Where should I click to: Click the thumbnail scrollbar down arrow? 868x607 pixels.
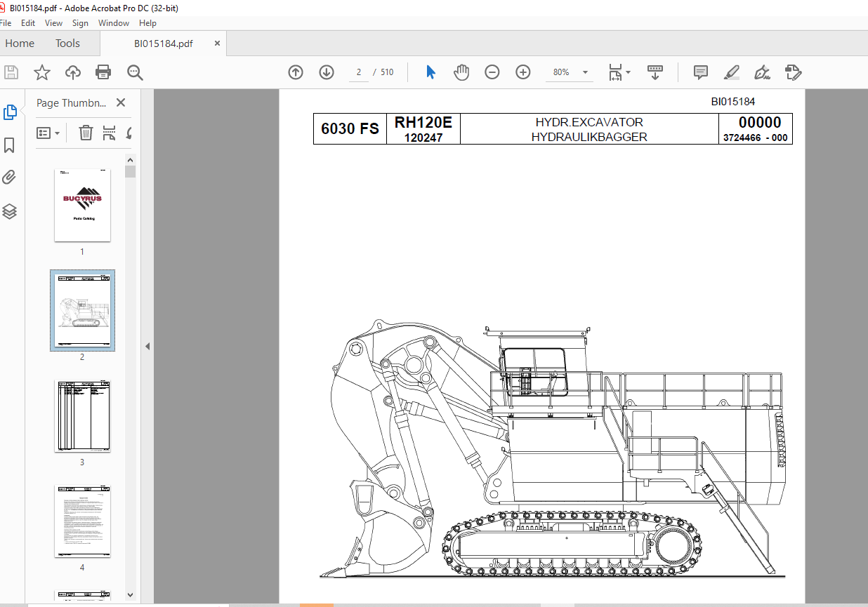(130, 595)
